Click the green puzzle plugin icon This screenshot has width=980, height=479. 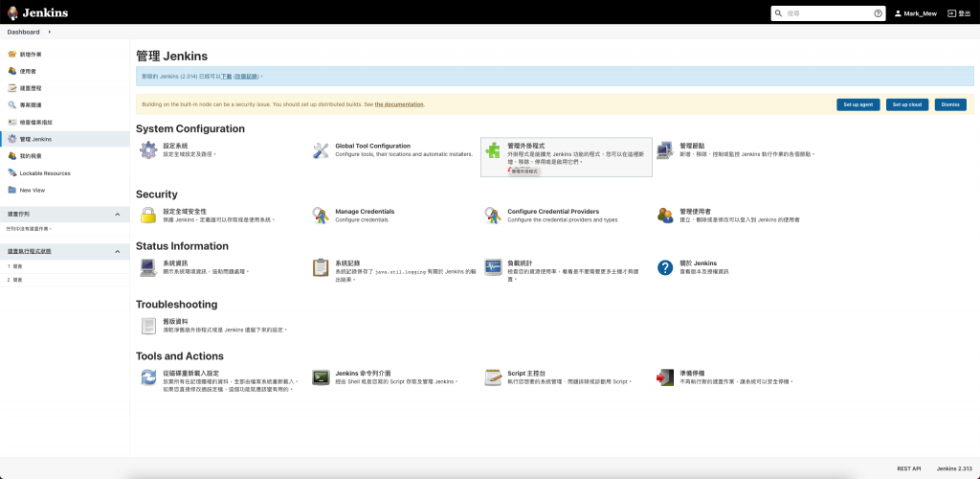point(493,150)
